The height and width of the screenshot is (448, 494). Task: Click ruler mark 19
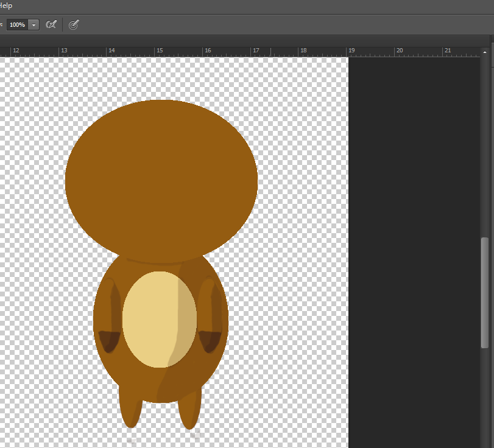351,51
